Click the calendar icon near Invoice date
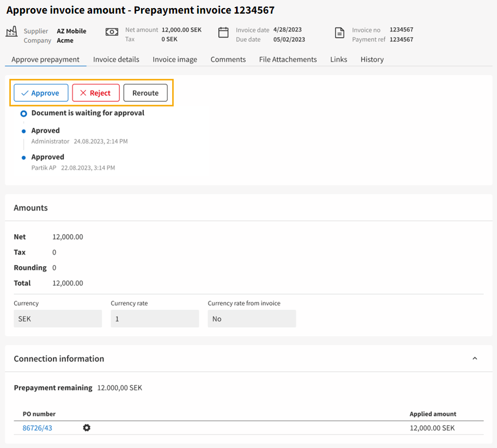Screen dimensions: 497x448 pos(223,33)
